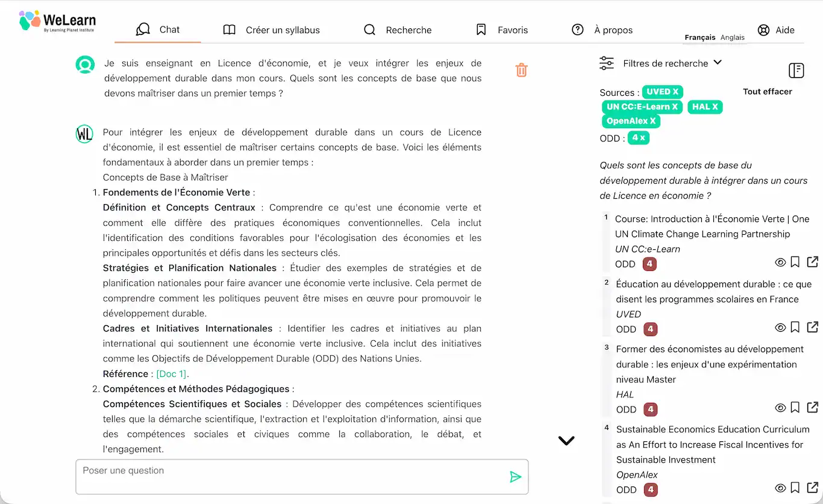The height and width of the screenshot is (504, 823).
Task: Open the OpenAlex document in a new tab
Action: tap(812, 488)
